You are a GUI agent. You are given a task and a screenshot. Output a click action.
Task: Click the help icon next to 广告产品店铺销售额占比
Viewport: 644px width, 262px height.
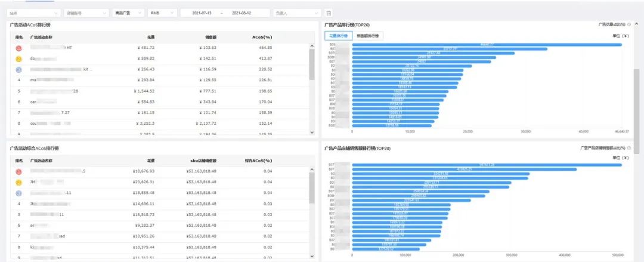[629, 147]
